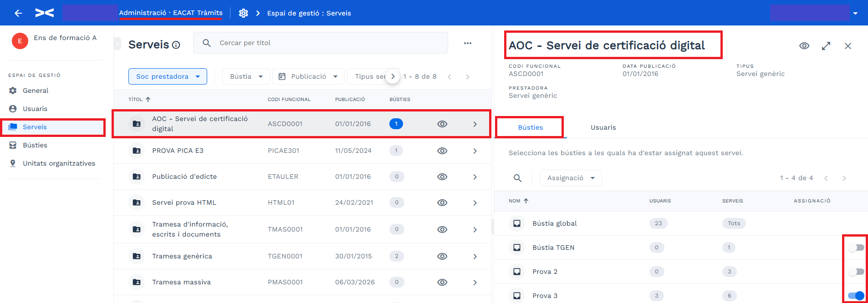Expand the detail panel with the diagonal arrows icon

(x=826, y=46)
